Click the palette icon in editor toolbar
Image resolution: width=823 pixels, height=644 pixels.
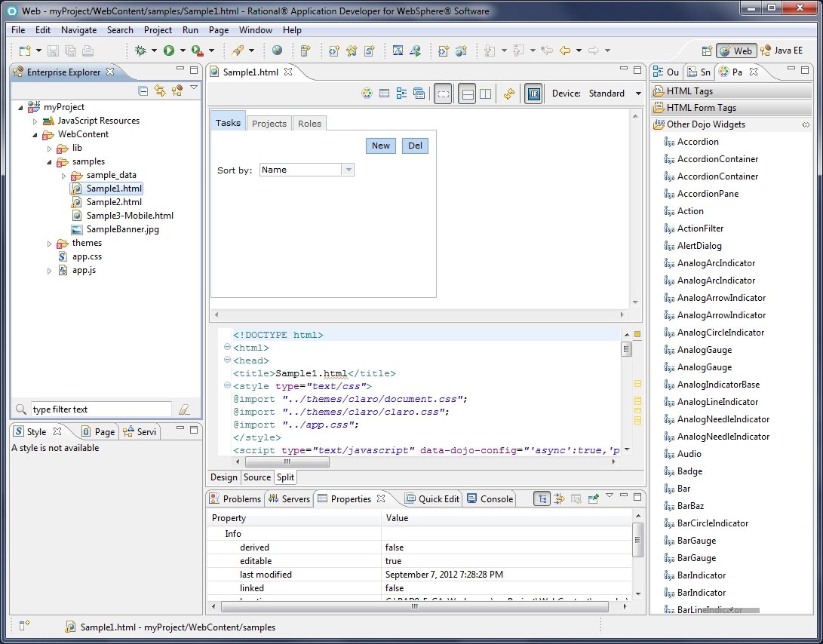367,94
